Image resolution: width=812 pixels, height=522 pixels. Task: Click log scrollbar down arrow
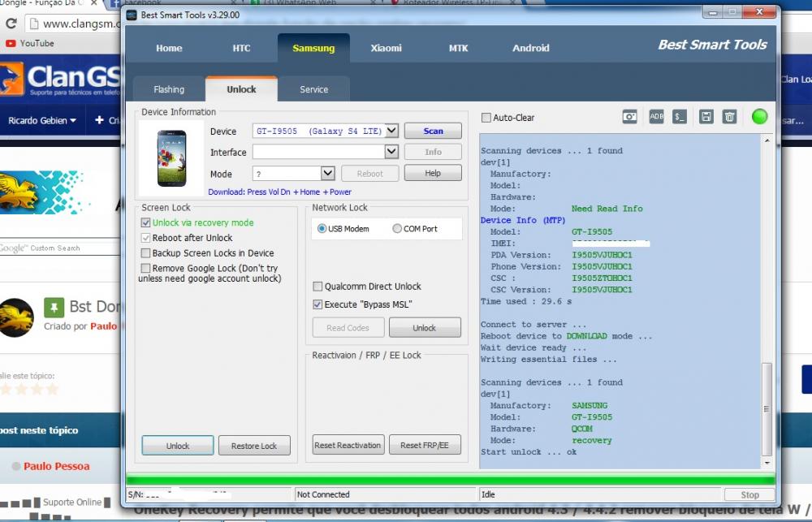pyautogui.click(x=767, y=463)
